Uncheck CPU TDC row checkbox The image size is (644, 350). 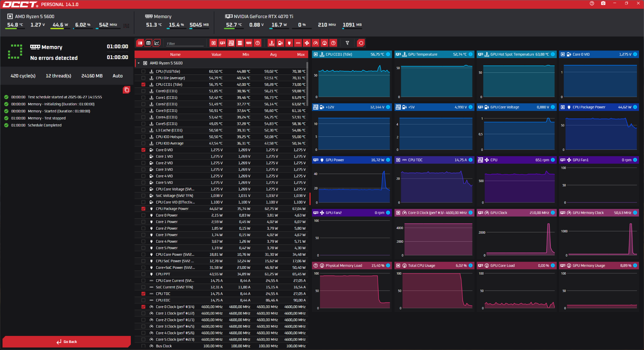(144, 294)
